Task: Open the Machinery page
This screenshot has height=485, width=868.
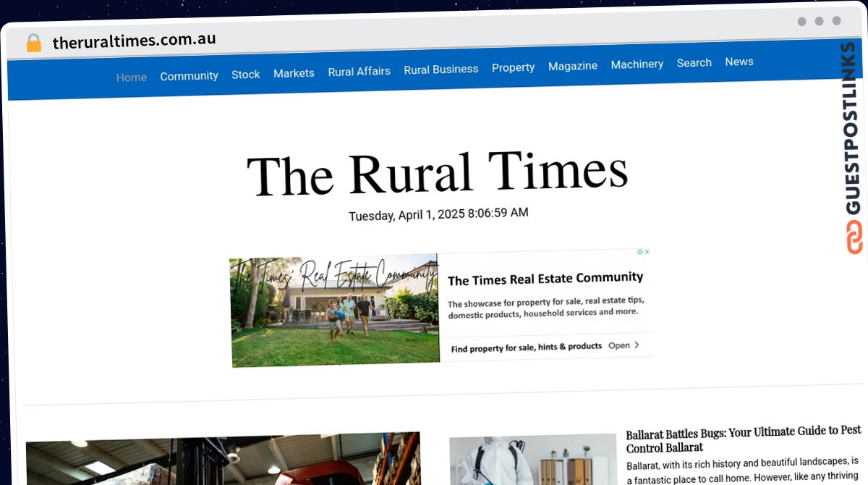Action: tap(637, 64)
